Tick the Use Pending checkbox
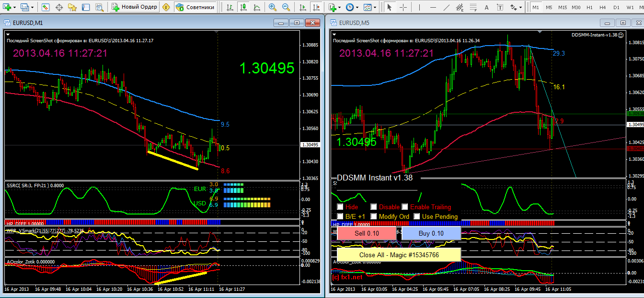 417,216
